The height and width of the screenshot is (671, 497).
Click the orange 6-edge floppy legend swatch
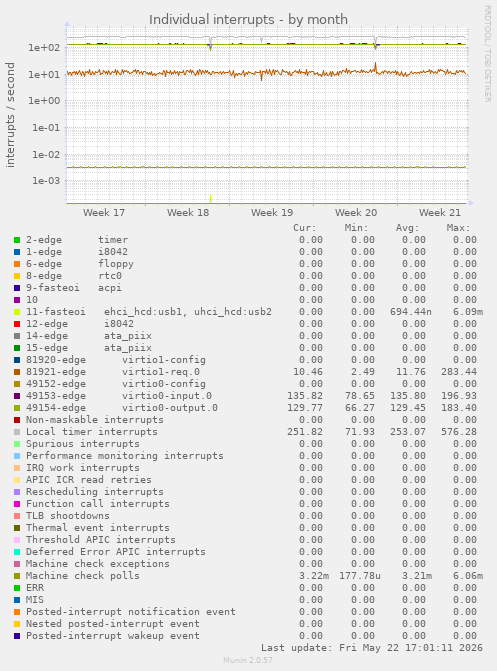click(17, 264)
